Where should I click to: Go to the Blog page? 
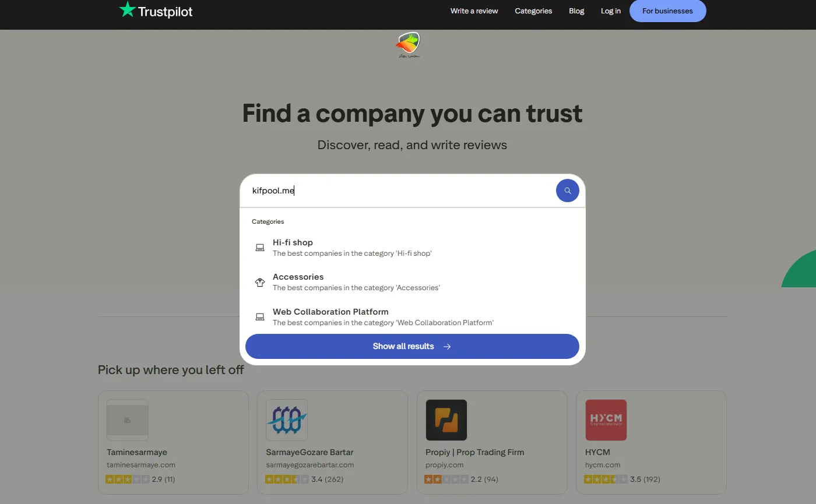(576, 11)
